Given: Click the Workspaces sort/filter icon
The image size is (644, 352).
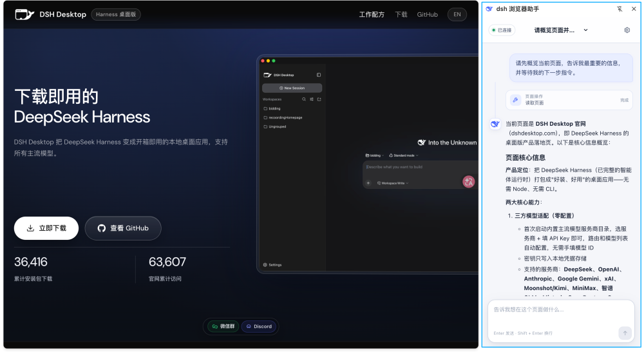Looking at the screenshot, I should pos(312,99).
